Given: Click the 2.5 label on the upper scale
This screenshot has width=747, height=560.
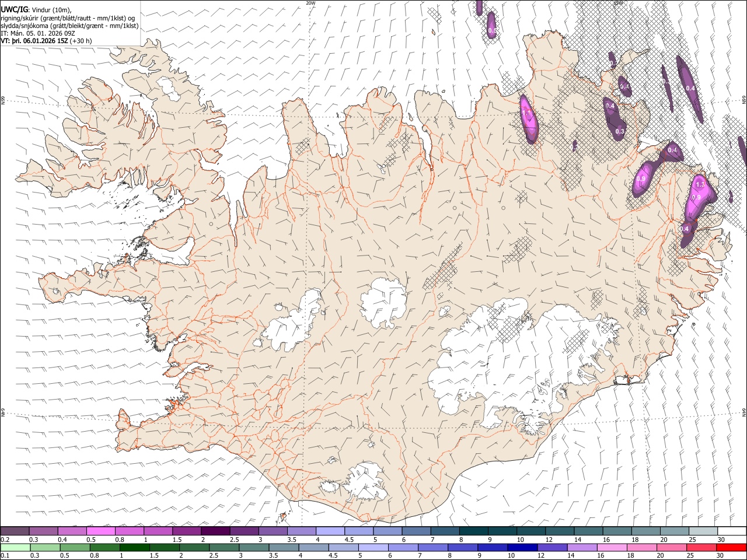Looking at the screenshot, I should (235, 540).
